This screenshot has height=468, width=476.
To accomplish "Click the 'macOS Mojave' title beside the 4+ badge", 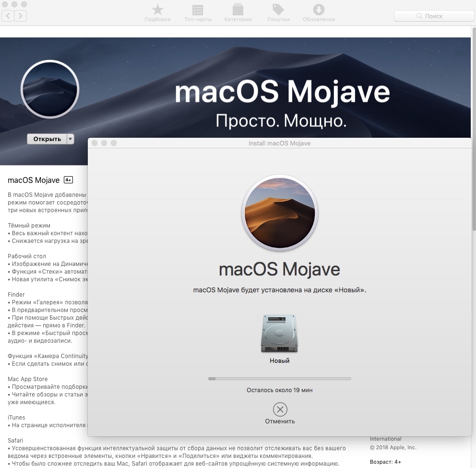I will (x=34, y=180).
